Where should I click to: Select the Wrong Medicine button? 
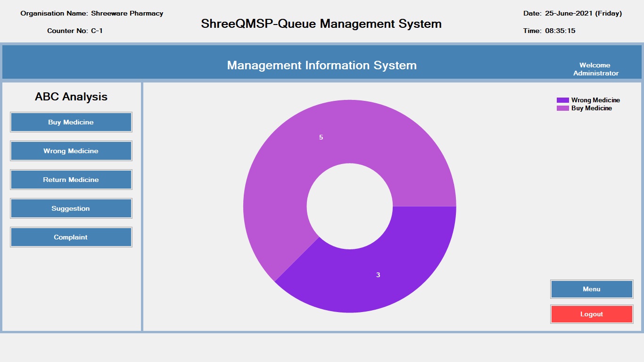tap(71, 151)
